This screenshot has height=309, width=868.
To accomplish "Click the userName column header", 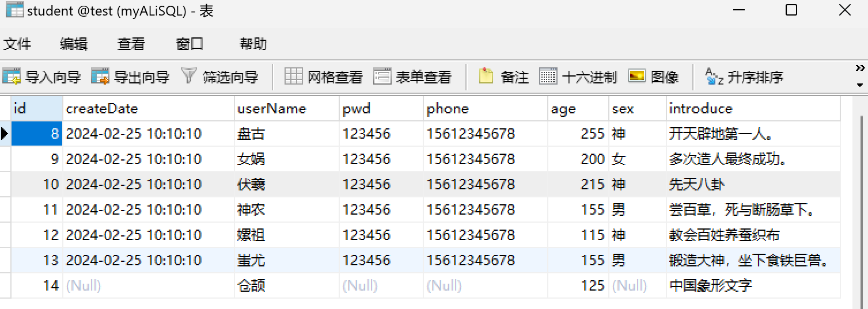I will point(272,109).
